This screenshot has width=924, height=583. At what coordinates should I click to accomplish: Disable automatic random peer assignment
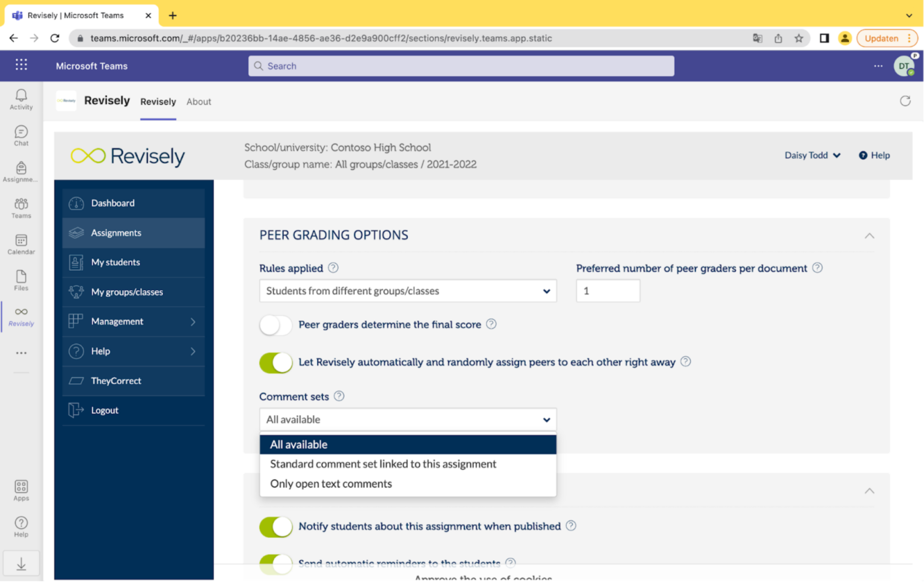[x=276, y=362]
